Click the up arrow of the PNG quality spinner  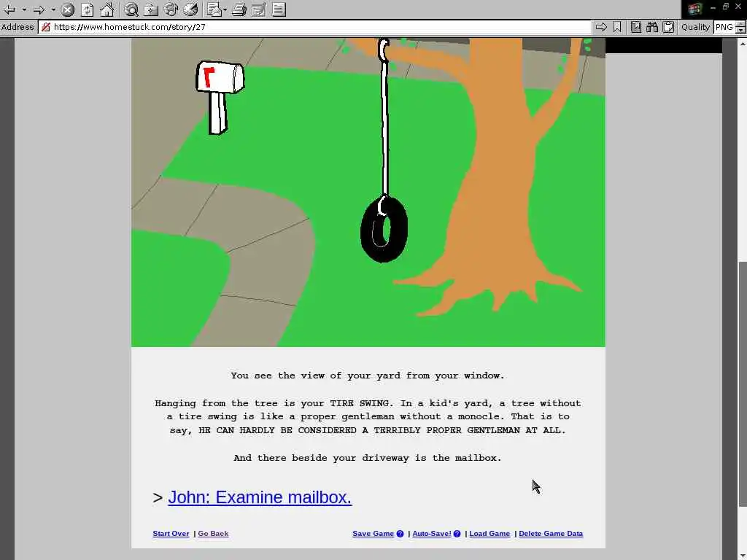(740, 24)
